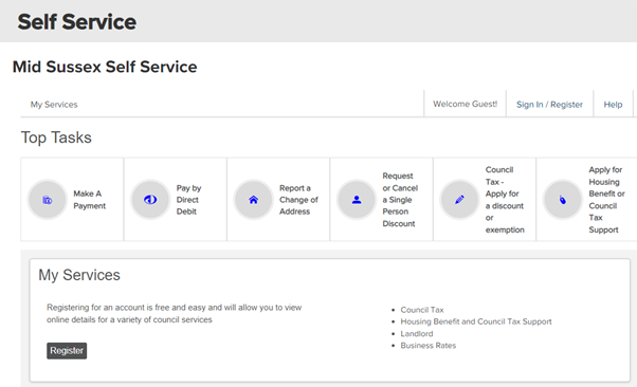Click Housing Benefit and Council Tax Support item

coord(476,322)
